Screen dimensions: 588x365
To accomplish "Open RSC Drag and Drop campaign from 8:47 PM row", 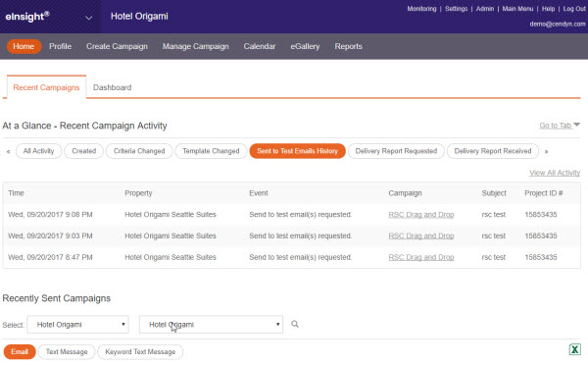I will 421,257.
